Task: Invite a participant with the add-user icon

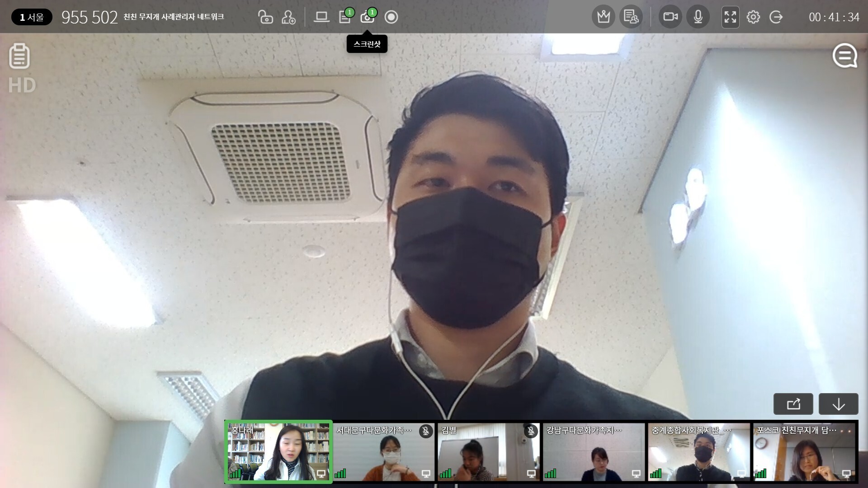Action: [x=288, y=17]
